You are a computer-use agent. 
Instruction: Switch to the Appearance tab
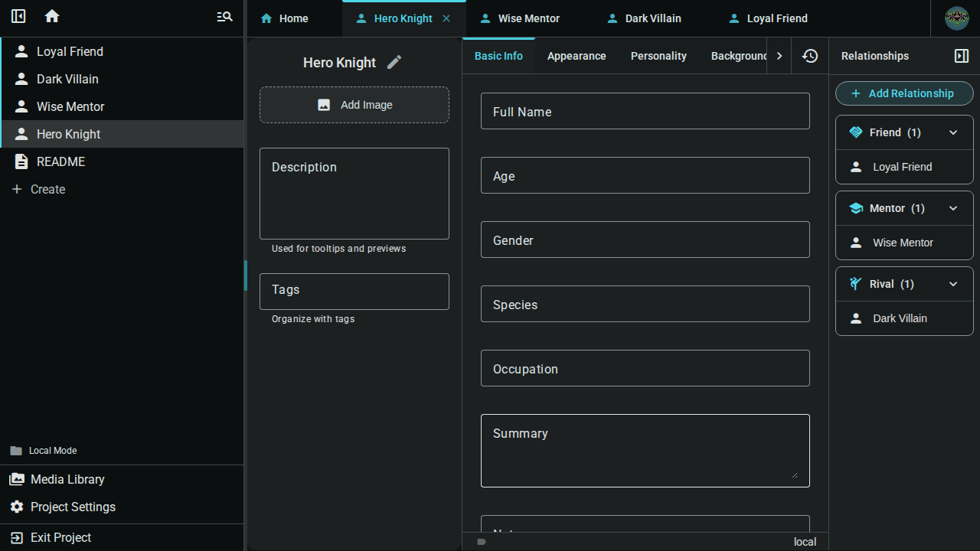pos(577,56)
